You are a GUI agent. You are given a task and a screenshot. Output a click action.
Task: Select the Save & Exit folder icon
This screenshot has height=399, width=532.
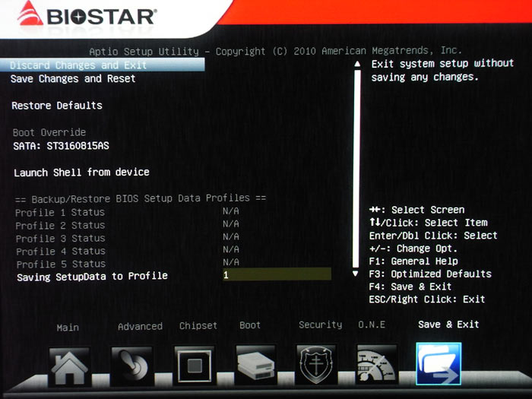click(x=439, y=364)
